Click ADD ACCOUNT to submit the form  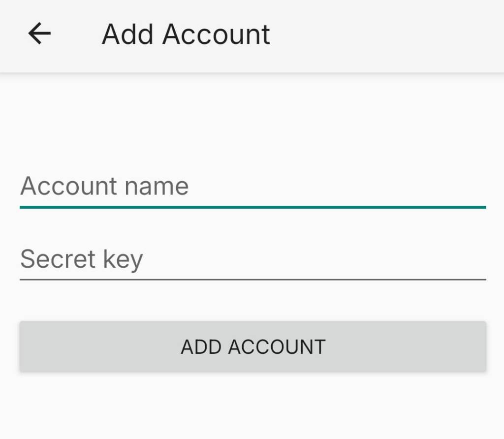(x=252, y=346)
